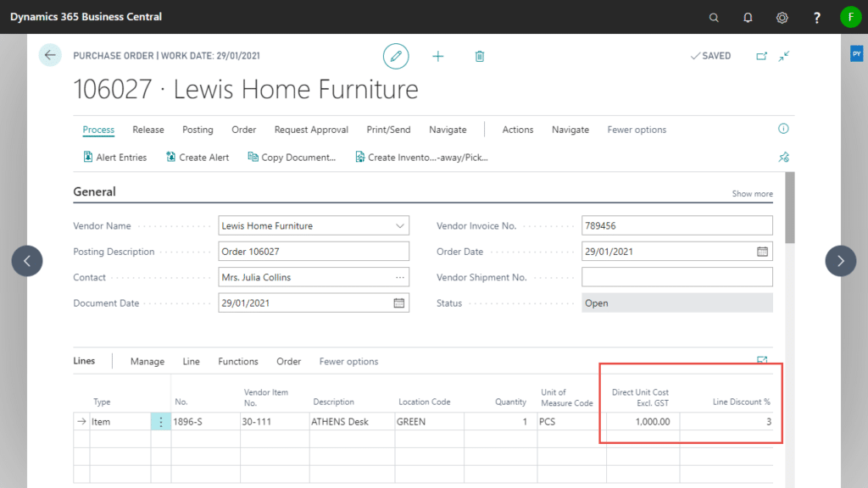The width and height of the screenshot is (868, 488).
Task: Select the GREEN location code cell
Action: click(x=430, y=422)
